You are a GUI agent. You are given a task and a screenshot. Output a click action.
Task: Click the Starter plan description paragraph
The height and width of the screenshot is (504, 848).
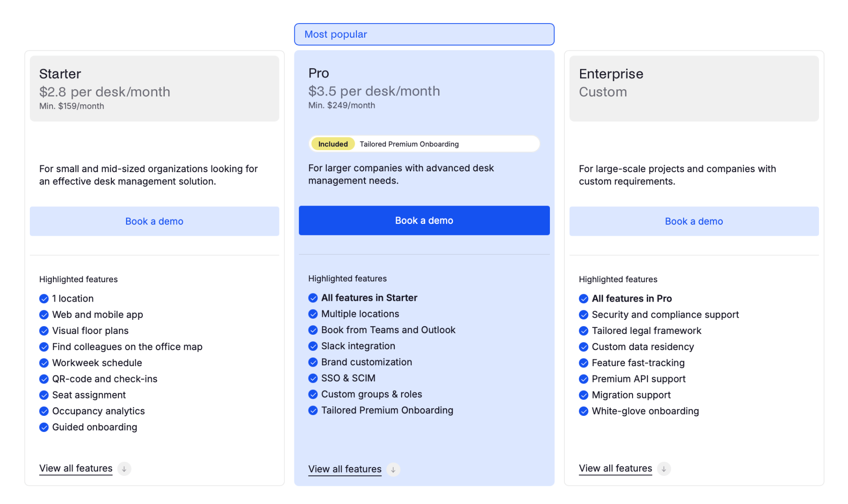[x=148, y=175]
